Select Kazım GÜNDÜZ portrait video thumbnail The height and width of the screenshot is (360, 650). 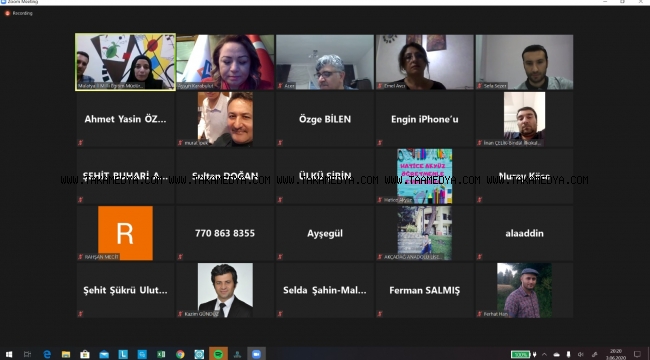[225, 290]
